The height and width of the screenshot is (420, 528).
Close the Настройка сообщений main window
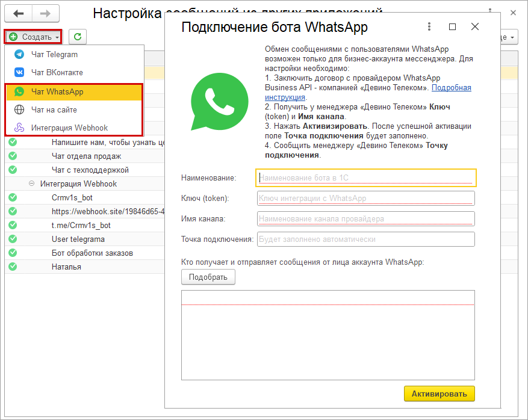coord(513,13)
